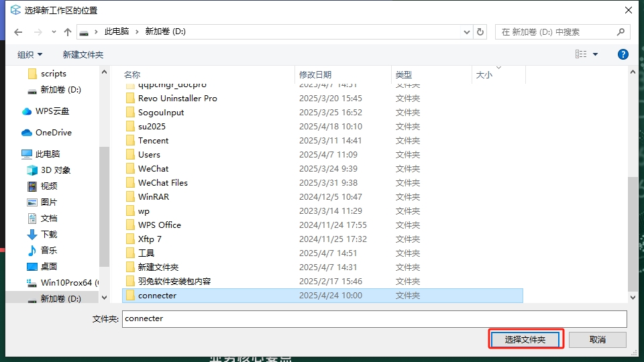The width and height of the screenshot is (644, 362).
Task: Select OneDrive in navigation pane
Action: (x=53, y=133)
